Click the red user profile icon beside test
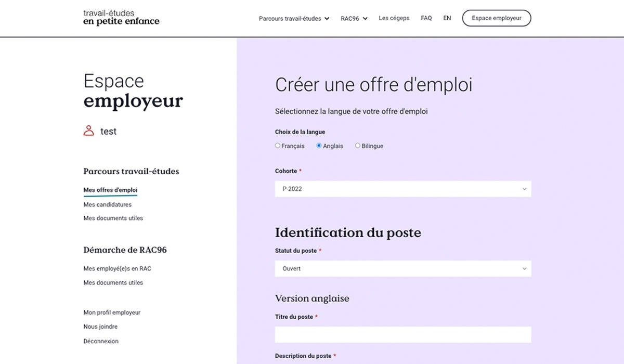The width and height of the screenshot is (624, 364). (x=89, y=131)
